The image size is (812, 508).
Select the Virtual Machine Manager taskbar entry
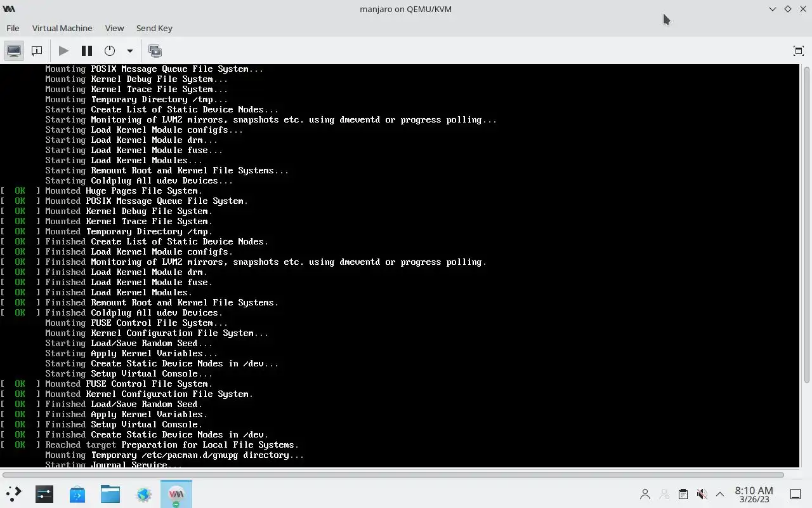pos(176,493)
